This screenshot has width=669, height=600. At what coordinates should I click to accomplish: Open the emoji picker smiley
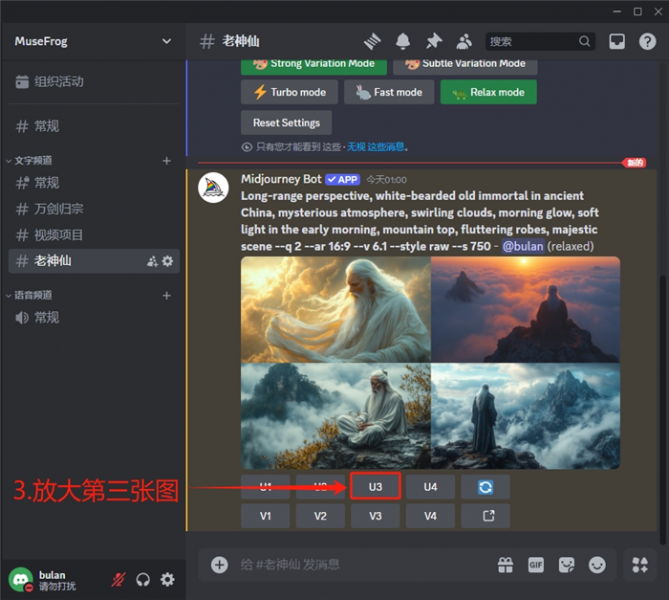[597, 565]
